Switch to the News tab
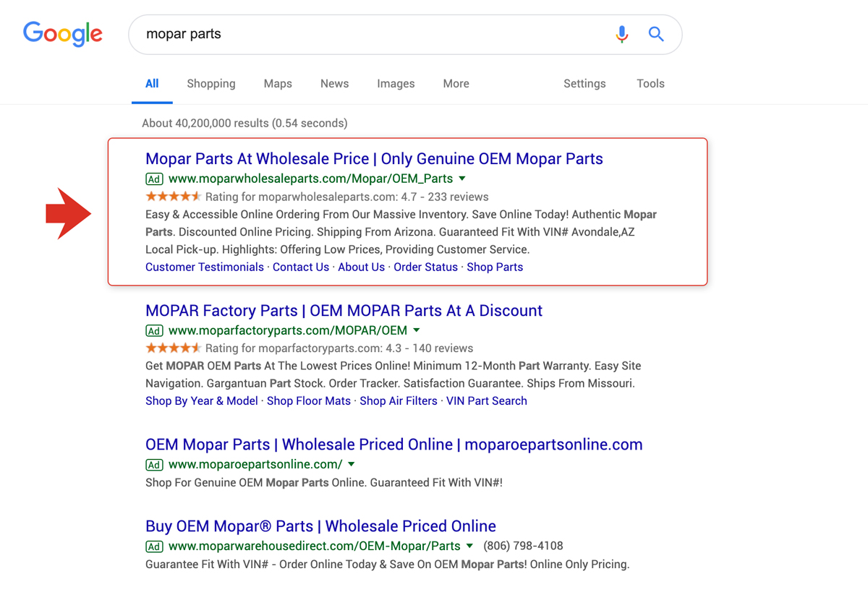Screen dimensions: 868x592 click(x=334, y=84)
